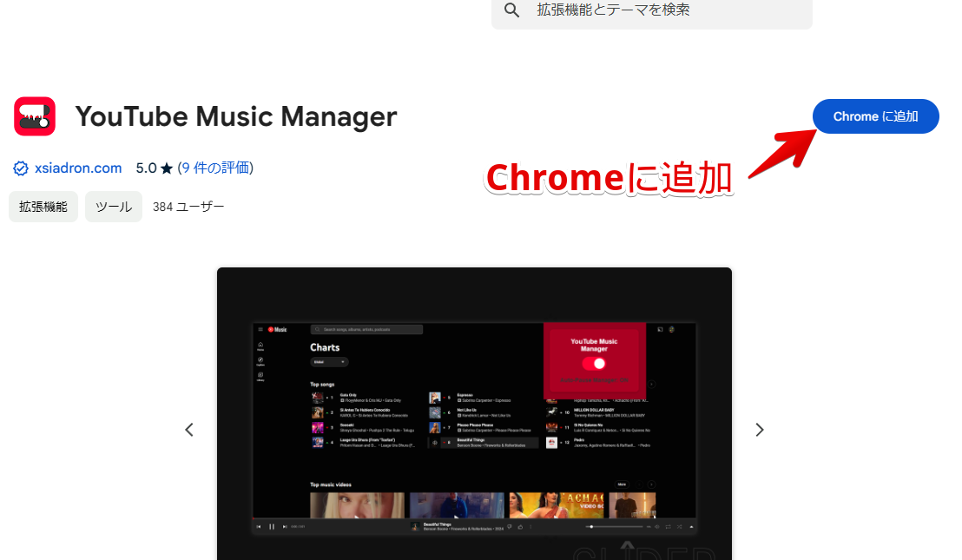
Task: Open the xsiadron.com publisher link
Action: tap(78, 168)
